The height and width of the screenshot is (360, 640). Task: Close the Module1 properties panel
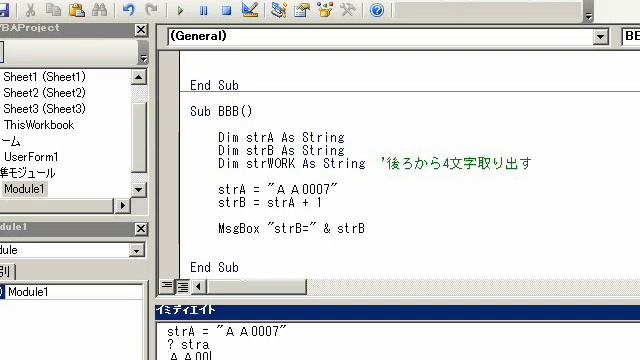tap(141, 229)
